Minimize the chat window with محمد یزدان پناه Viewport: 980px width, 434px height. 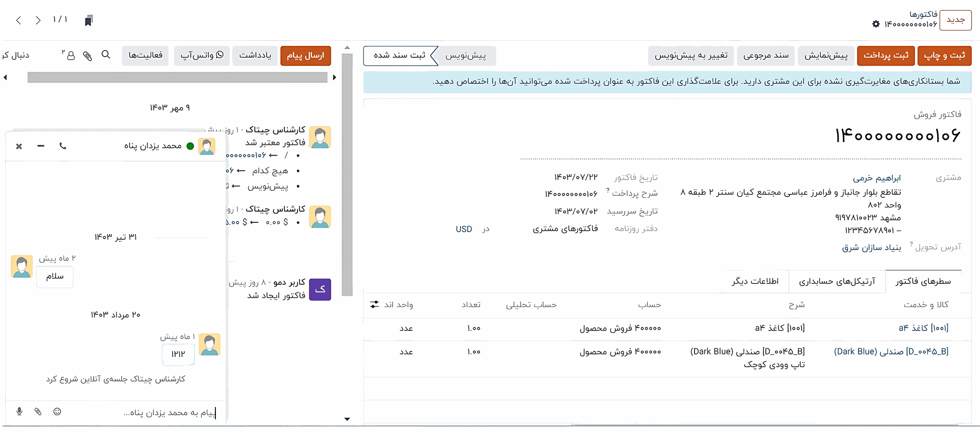click(41, 146)
